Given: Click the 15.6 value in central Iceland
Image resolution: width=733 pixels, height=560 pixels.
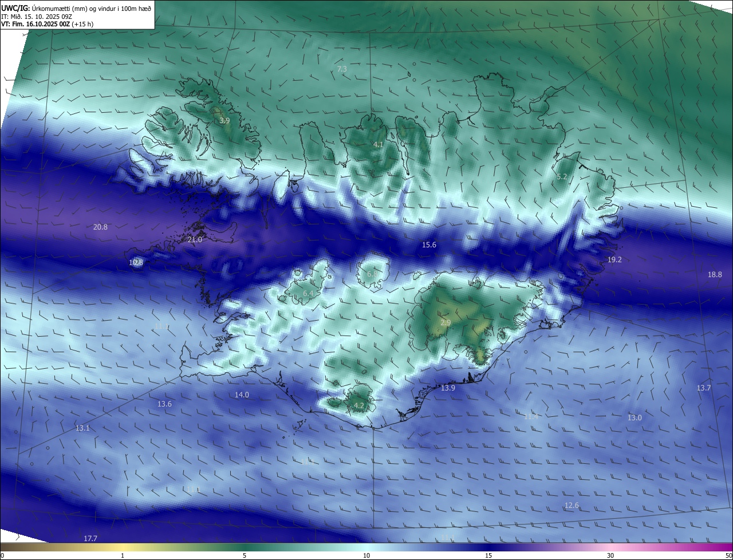Looking at the screenshot, I should pyautogui.click(x=429, y=245).
